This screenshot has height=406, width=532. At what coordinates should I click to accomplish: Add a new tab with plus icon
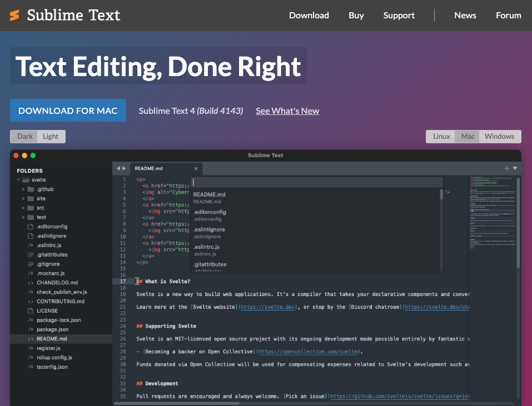(x=506, y=168)
